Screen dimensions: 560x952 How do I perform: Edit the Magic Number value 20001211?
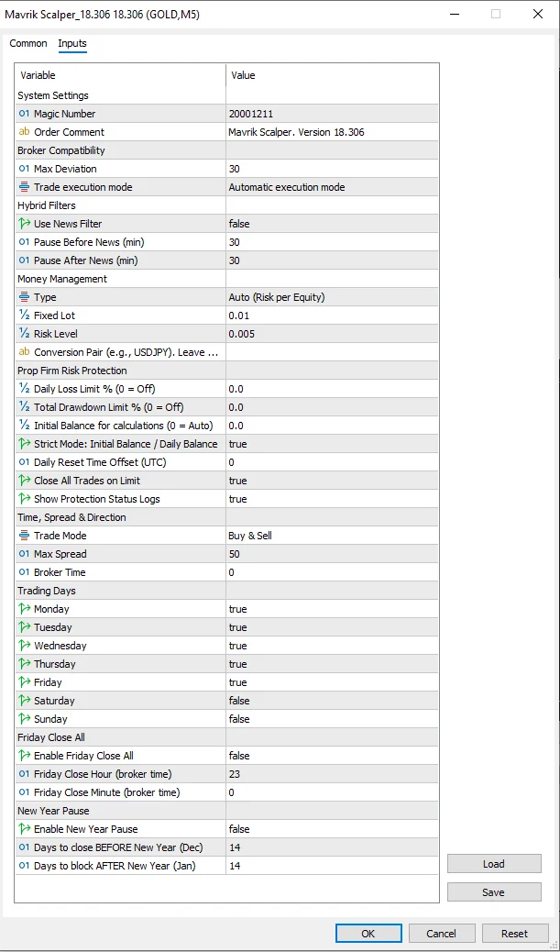332,114
